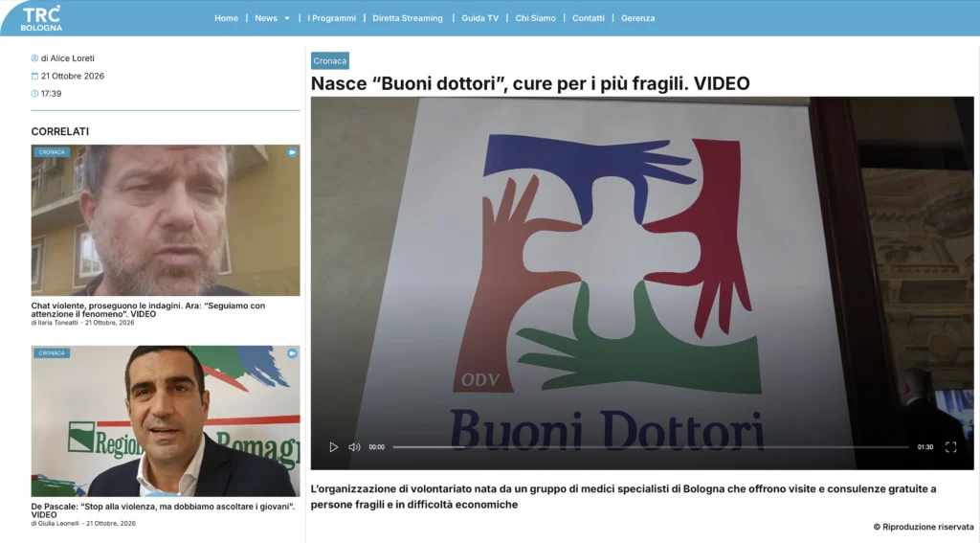Go to the Home menu item

click(x=226, y=18)
